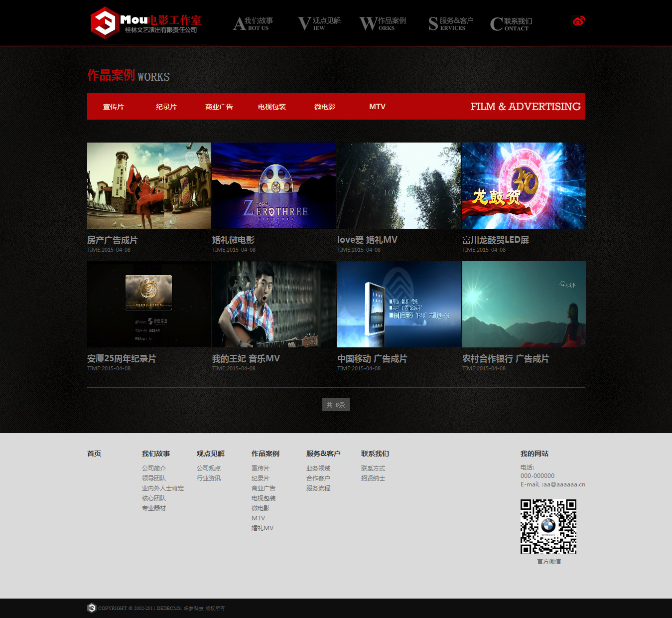The image size is (672, 618).
Task: Open 联系我们 Contact nav item
Action: [511, 23]
